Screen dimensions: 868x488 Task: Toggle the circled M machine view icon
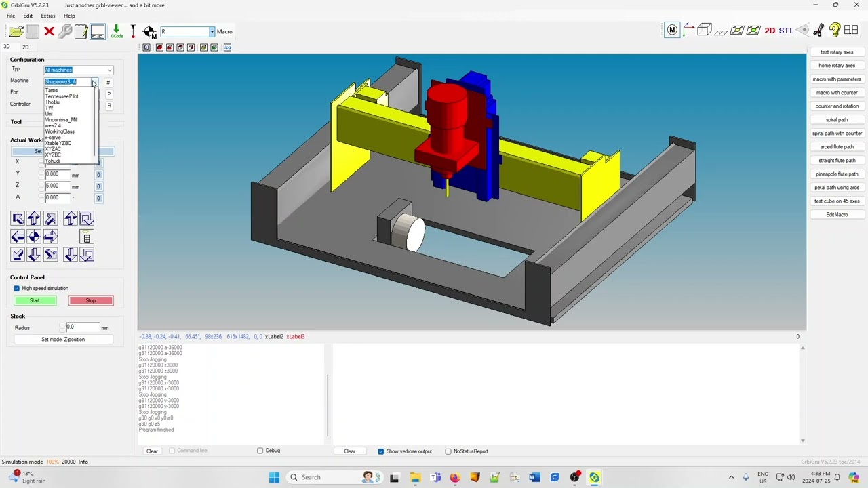coord(672,30)
